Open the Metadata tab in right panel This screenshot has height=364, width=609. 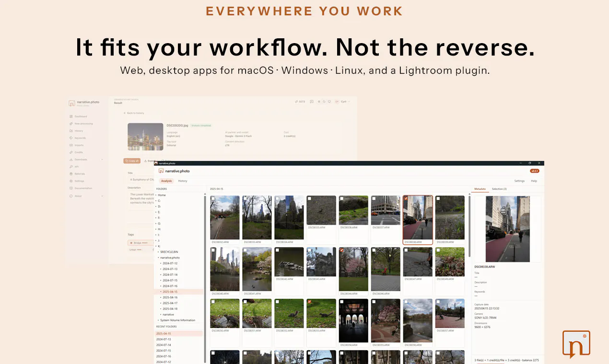pyautogui.click(x=480, y=189)
